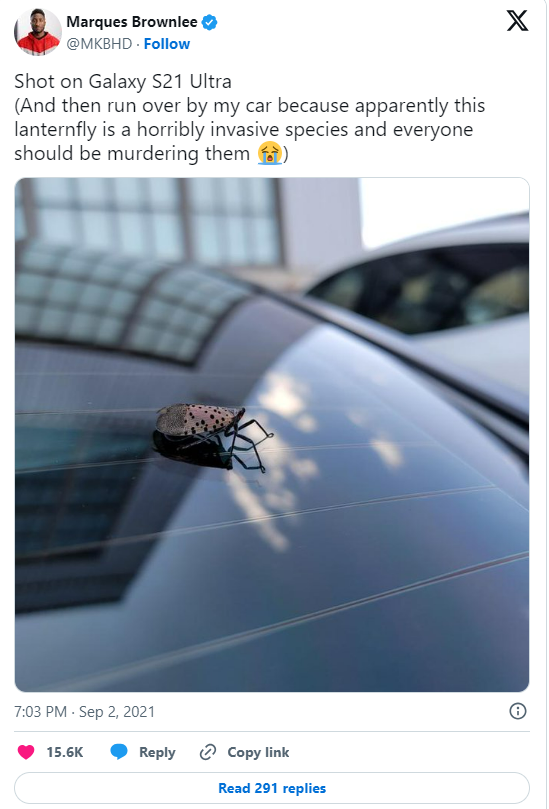This screenshot has width=549, height=809.
Task: Click Marques Brownlee's profile avatar
Action: [38, 32]
